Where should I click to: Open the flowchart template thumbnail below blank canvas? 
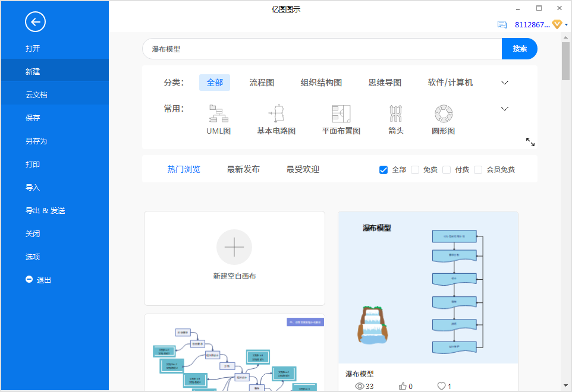point(234,353)
